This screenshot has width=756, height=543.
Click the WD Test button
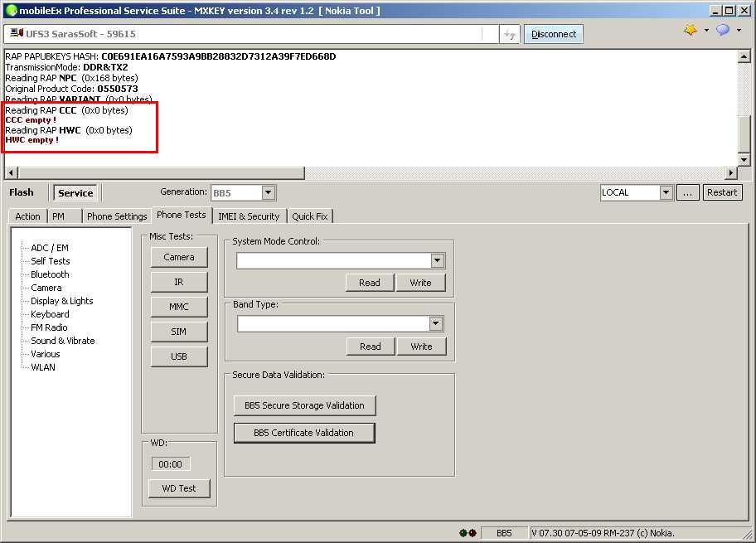tap(179, 488)
